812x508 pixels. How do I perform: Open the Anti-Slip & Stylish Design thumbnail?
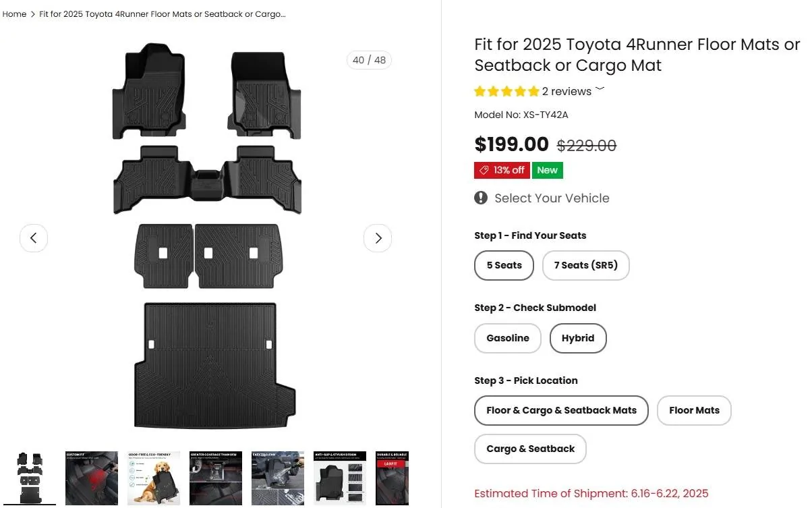point(340,478)
